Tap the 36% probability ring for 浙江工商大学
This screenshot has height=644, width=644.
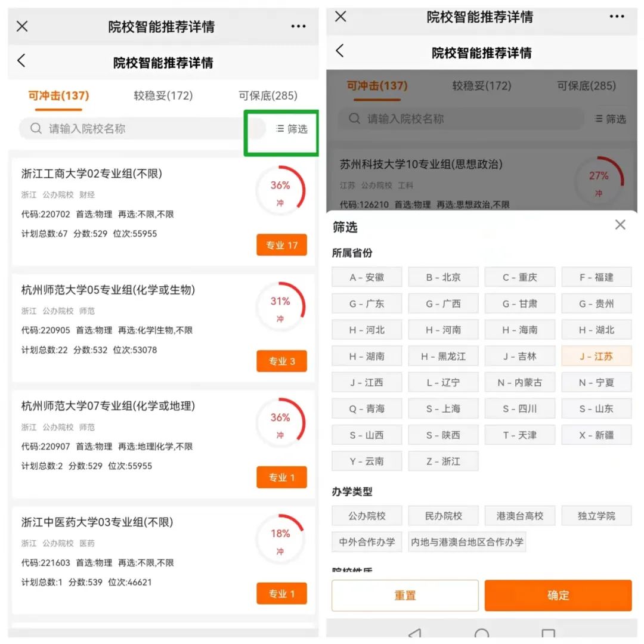[280, 191]
